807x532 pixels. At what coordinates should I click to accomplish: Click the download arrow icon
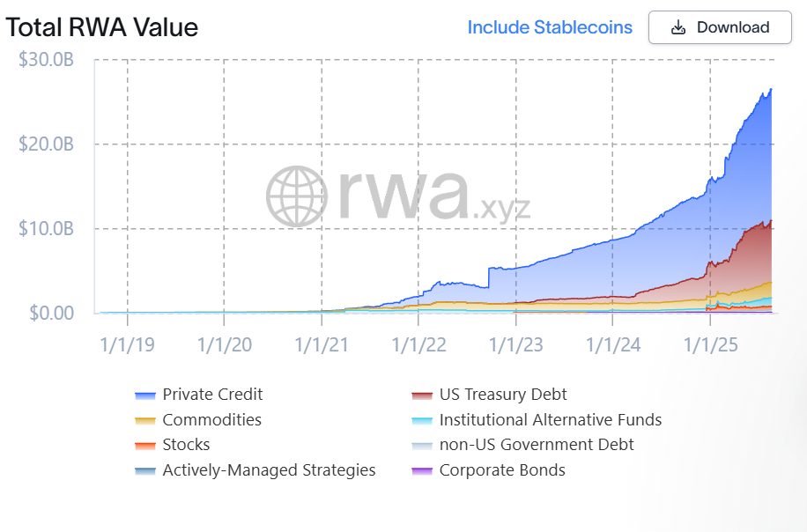coord(678,27)
